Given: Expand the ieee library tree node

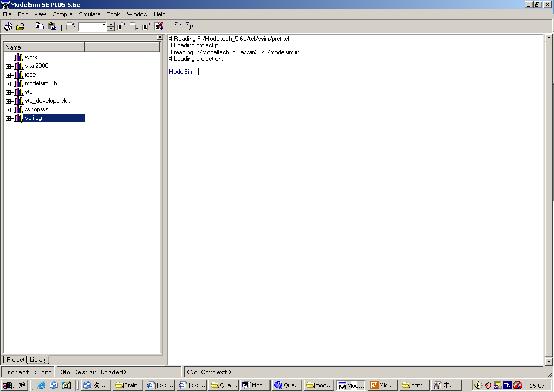Looking at the screenshot, I should pos(8,75).
